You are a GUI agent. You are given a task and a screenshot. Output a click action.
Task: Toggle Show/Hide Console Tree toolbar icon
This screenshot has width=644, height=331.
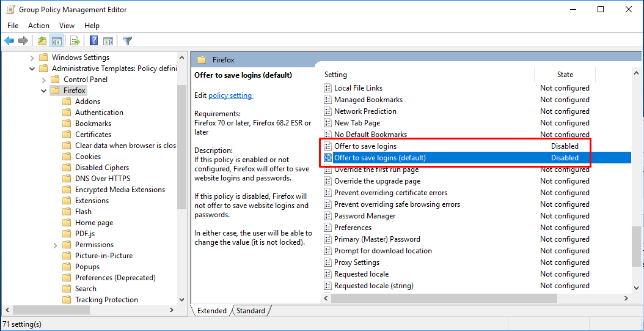point(56,41)
